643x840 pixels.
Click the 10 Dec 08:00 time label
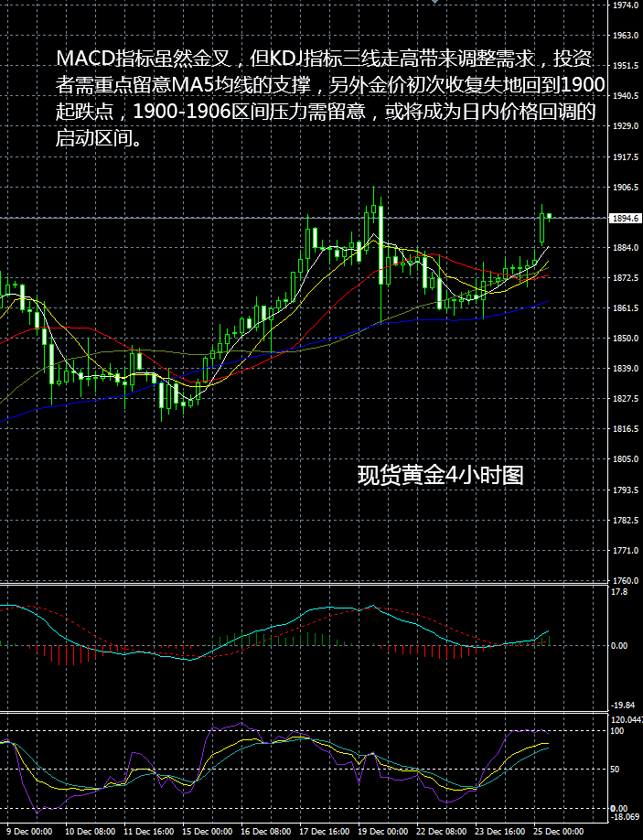coord(90,832)
